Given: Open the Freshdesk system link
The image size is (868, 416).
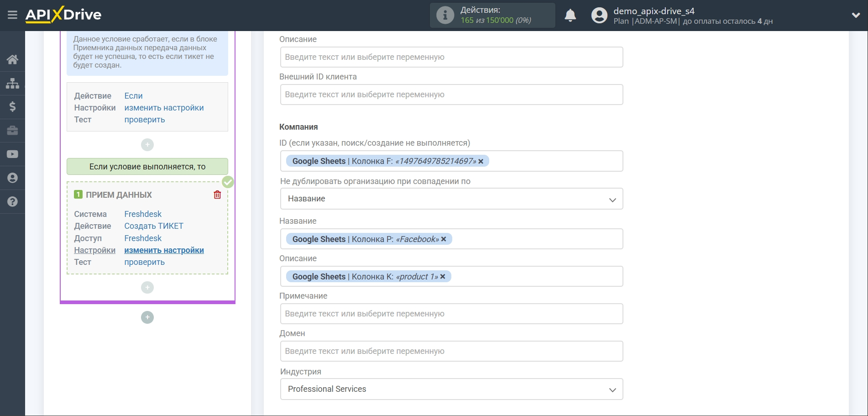Looking at the screenshot, I should pos(143,214).
